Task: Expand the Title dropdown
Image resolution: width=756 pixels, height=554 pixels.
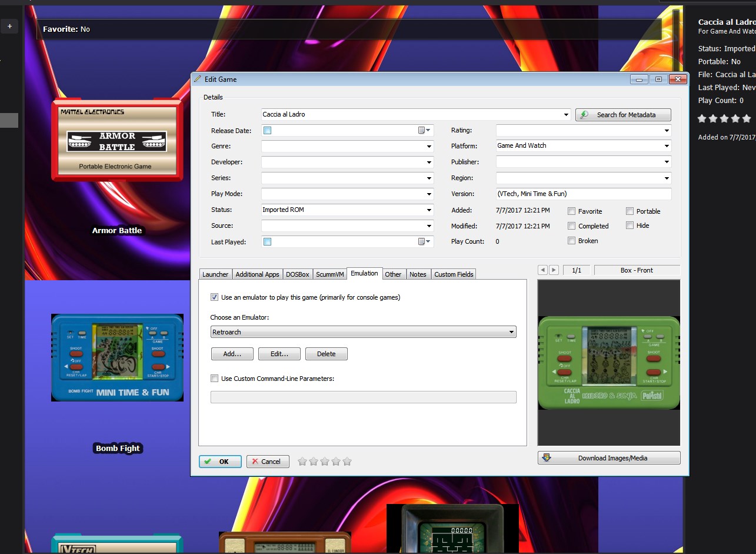Action: (x=566, y=115)
